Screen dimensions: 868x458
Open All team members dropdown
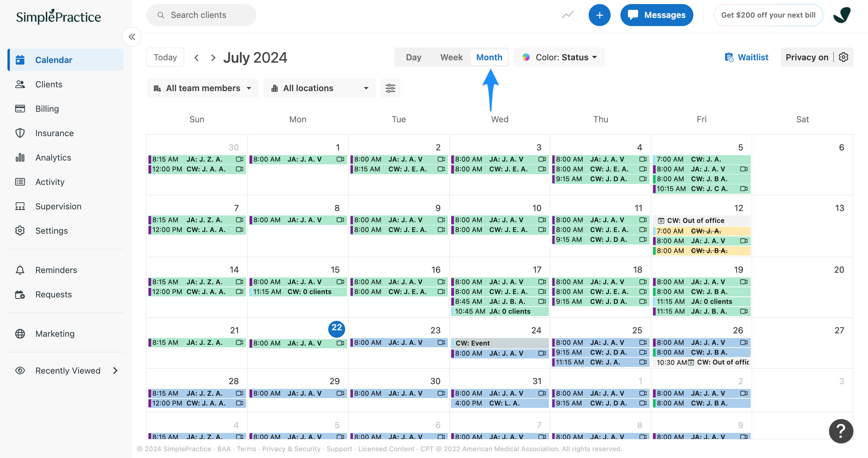click(202, 88)
